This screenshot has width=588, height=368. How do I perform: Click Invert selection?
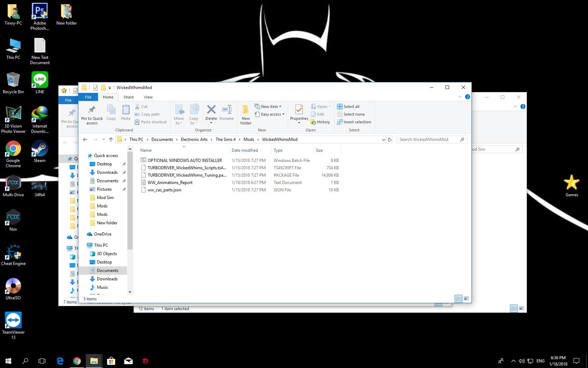click(x=354, y=122)
